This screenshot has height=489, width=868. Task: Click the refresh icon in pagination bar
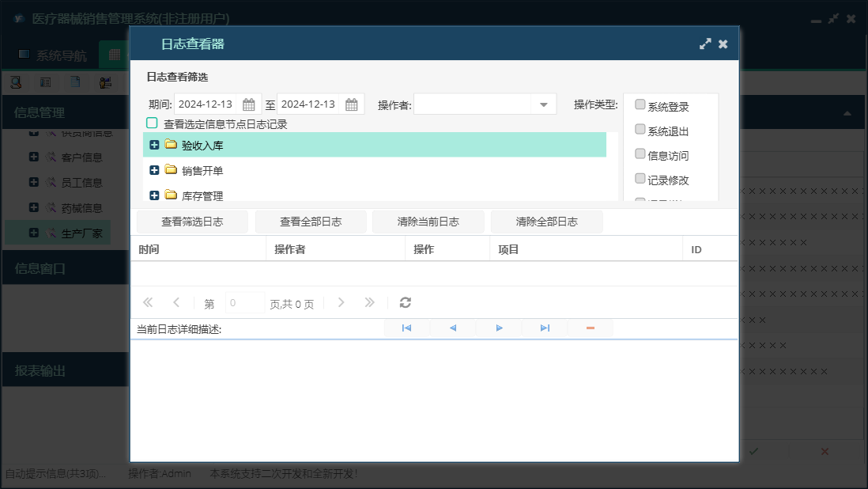pos(406,302)
